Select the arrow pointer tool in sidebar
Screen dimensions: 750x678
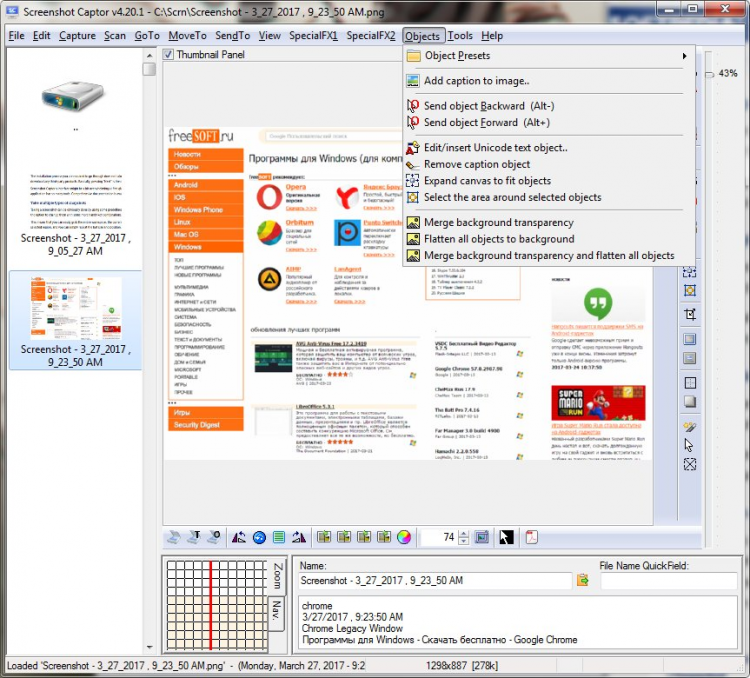(689, 445)
